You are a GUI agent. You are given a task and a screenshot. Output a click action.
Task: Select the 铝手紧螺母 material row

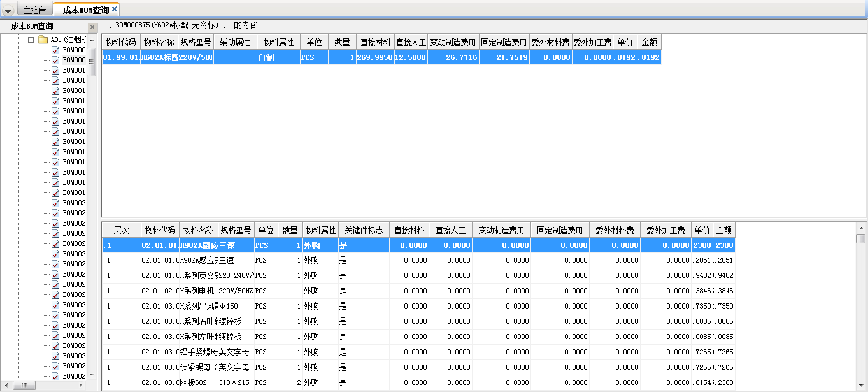[x=418, y=352]
